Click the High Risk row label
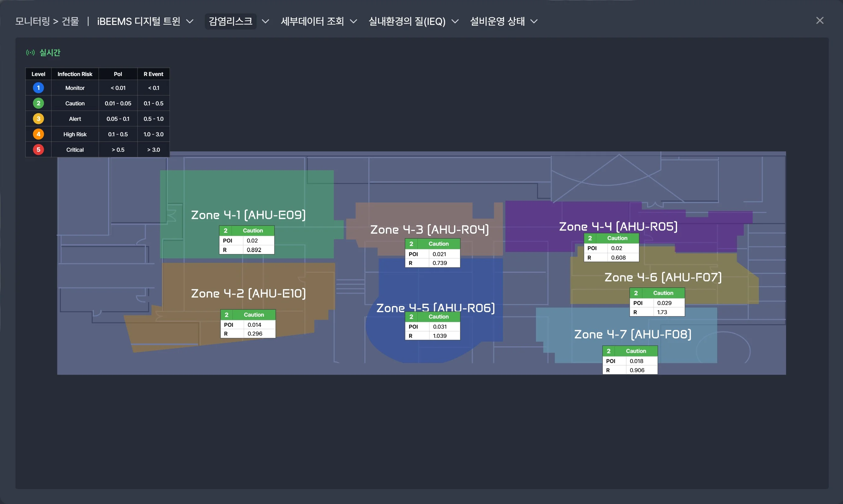 point(75,134)
